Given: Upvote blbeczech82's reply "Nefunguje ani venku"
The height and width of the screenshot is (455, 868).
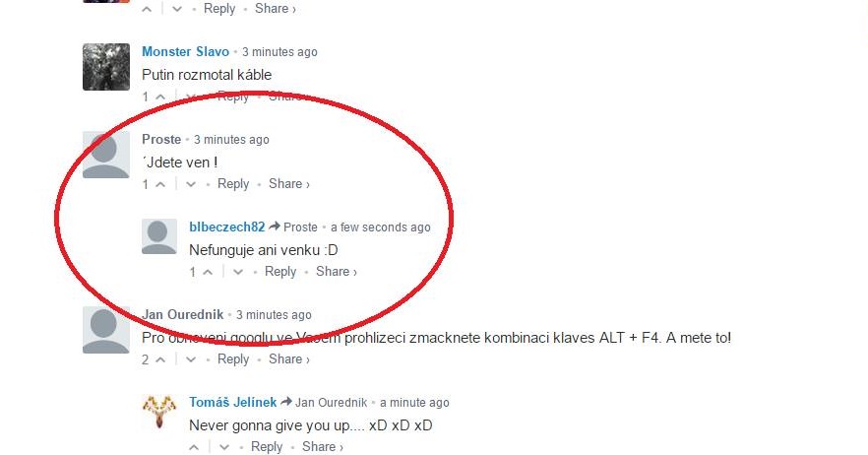Looking at the screenshot, I should coord(208,272).
